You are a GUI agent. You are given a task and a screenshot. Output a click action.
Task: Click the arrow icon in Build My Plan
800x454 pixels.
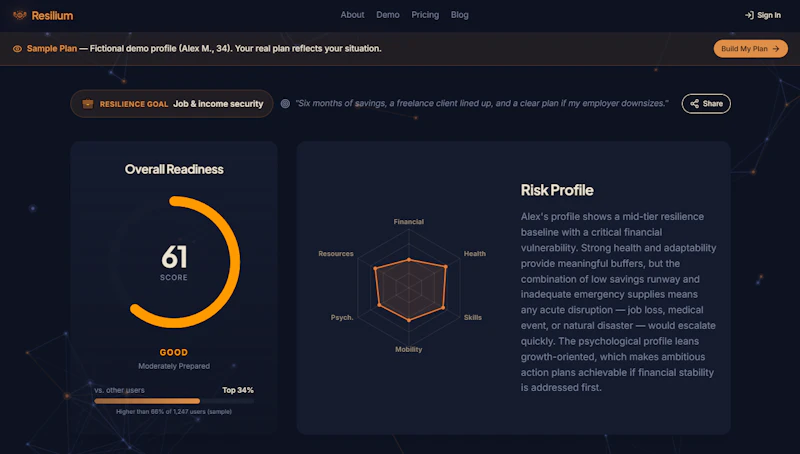coord(776,48)
